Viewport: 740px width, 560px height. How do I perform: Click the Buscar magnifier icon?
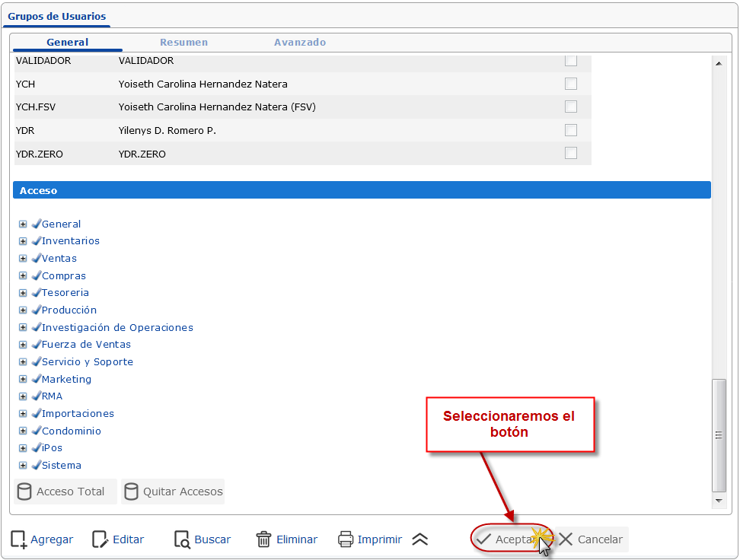click(182, 539)
